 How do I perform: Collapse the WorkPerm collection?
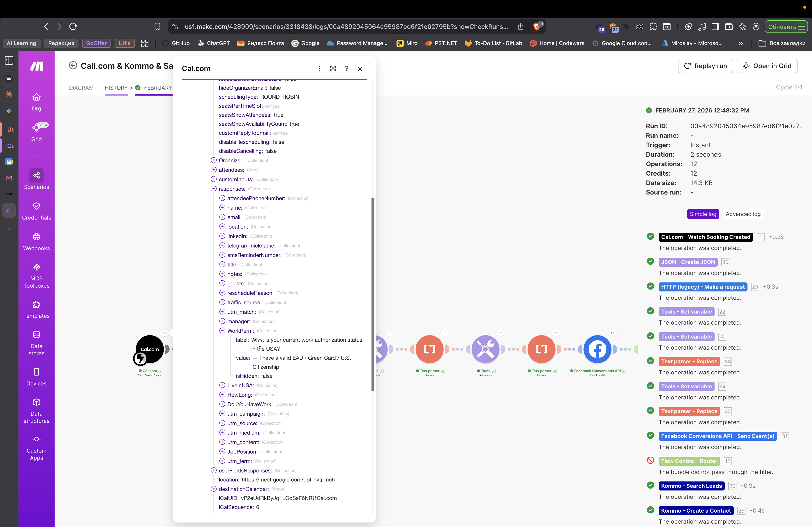[x=222, y=331]
